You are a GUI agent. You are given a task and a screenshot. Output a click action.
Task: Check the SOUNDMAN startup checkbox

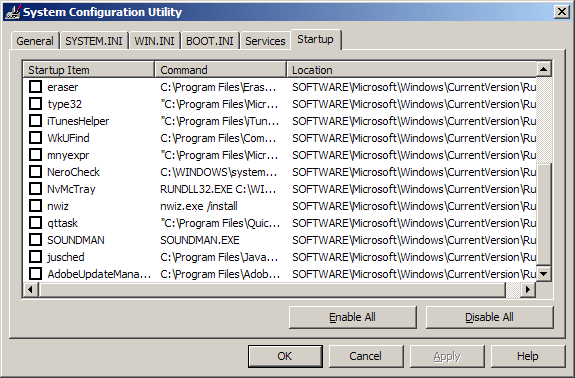36,240
